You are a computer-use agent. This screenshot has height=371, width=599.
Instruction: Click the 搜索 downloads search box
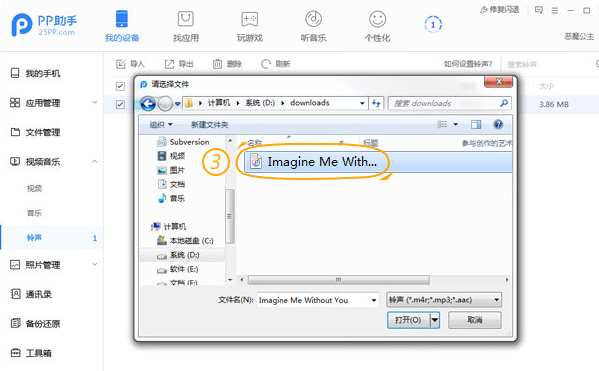pyautogui.click(x=449, y=103)
